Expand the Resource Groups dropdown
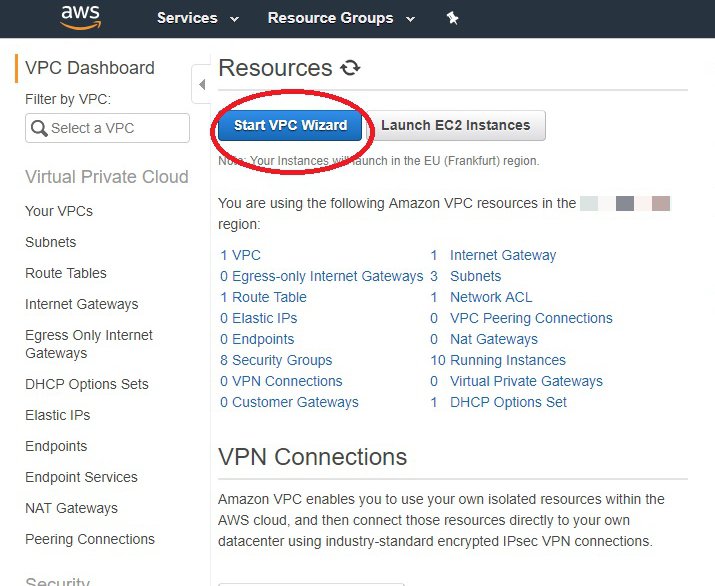Screen dimensions: 715x586 tap(341, 18)
